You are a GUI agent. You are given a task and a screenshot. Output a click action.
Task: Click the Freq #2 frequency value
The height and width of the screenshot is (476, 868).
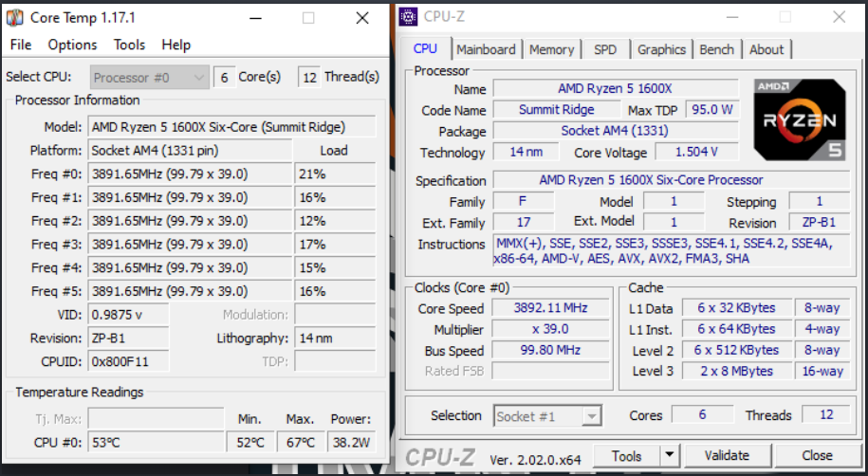pyautogui.click(x=190, y=221)
